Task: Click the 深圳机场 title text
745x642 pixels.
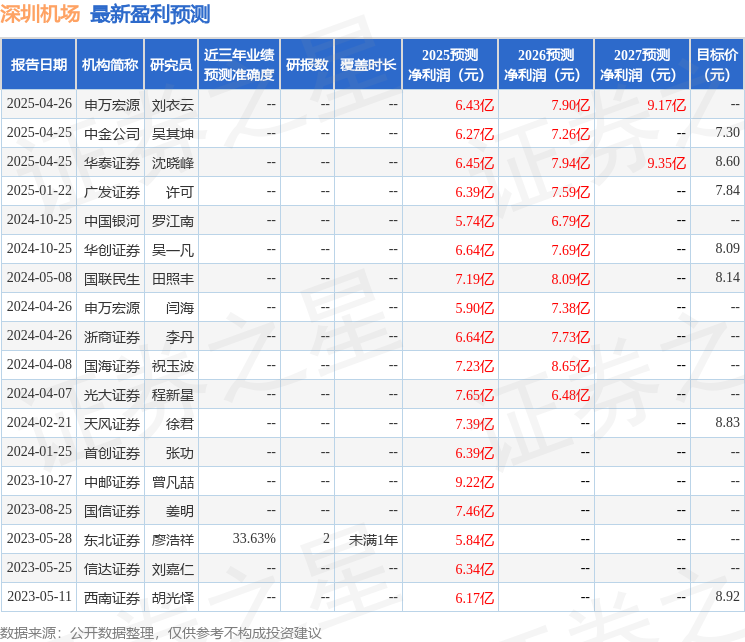Action: pyautogui.click(x=40, y=14)
